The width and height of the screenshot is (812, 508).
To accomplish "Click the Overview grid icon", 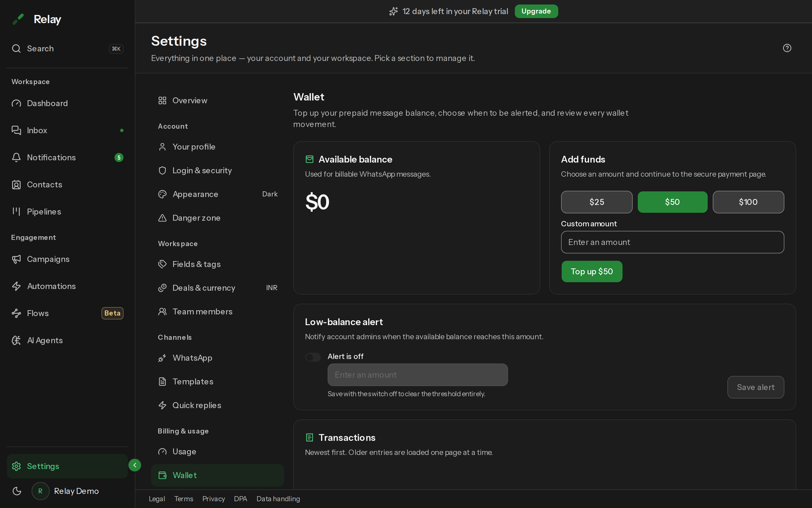I will (x=162, y=100).
